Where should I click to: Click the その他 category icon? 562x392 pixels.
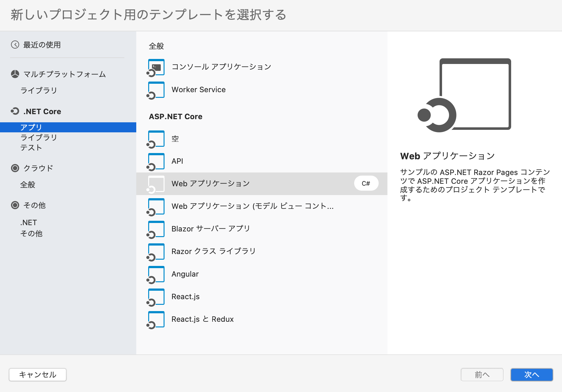pos(15,205)
